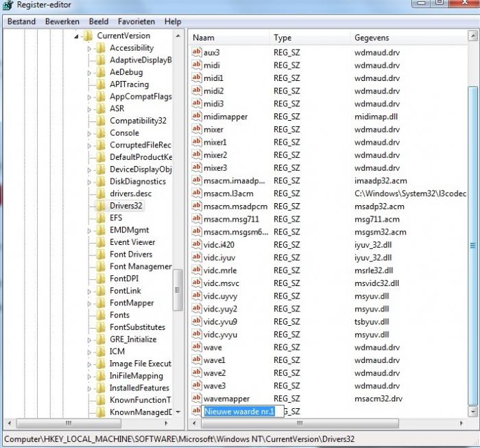Expand the Accessibility key

click(89, 49)
